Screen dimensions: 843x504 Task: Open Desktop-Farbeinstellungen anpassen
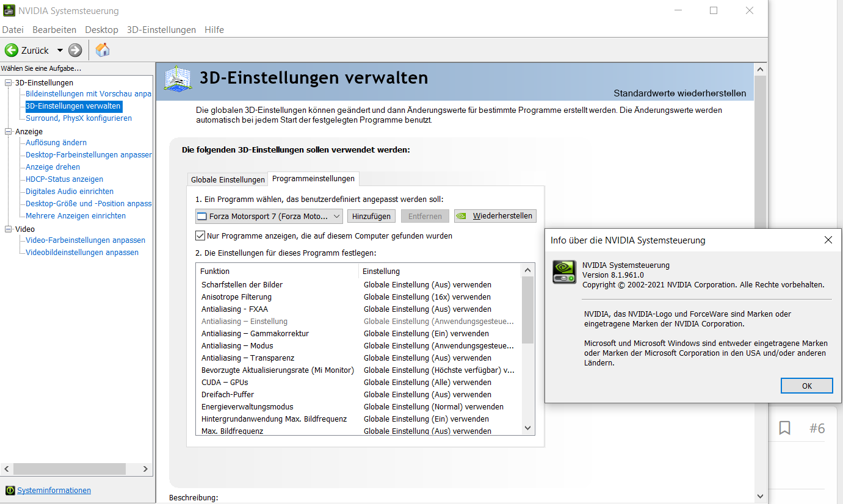click(89, 155)
